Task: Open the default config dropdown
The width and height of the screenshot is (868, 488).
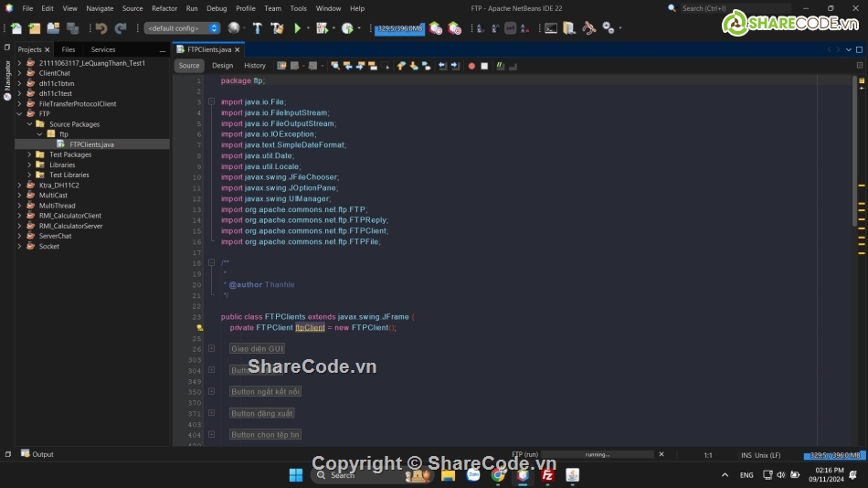Action: [182, 28]
